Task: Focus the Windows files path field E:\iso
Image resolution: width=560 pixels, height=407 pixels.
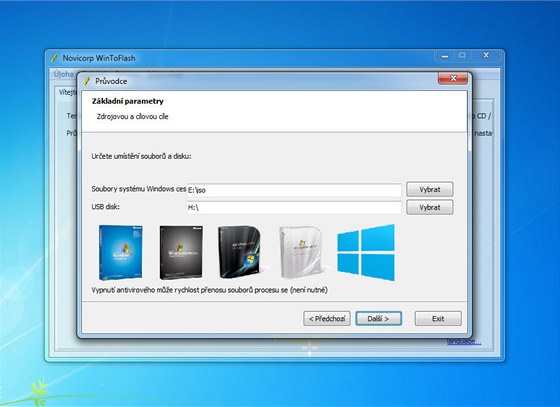Action: coord(294,190)
